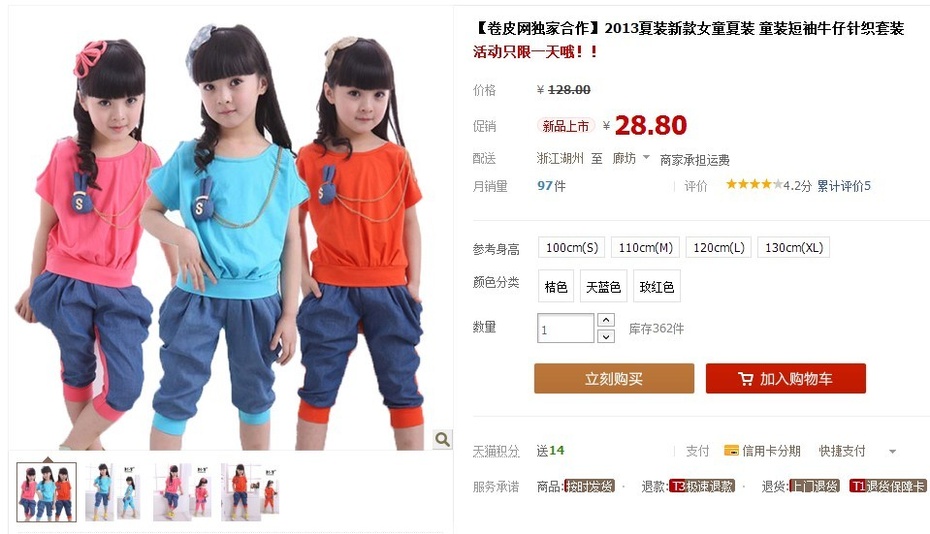Click the T3 fast refund badge

point(702,486)
